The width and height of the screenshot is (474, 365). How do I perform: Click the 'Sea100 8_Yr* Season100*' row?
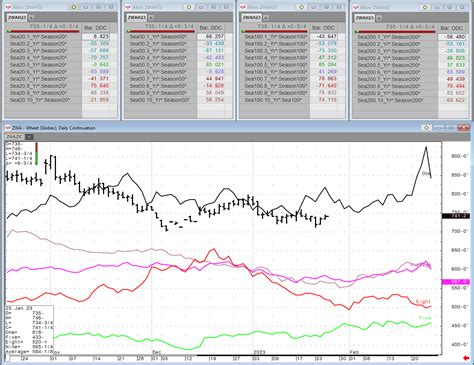coord(275,86)
